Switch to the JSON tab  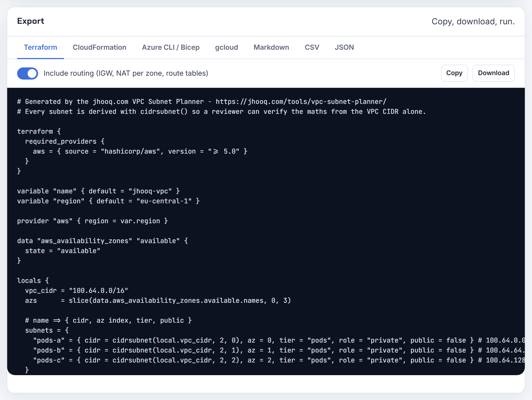click(x=344, y=47)
